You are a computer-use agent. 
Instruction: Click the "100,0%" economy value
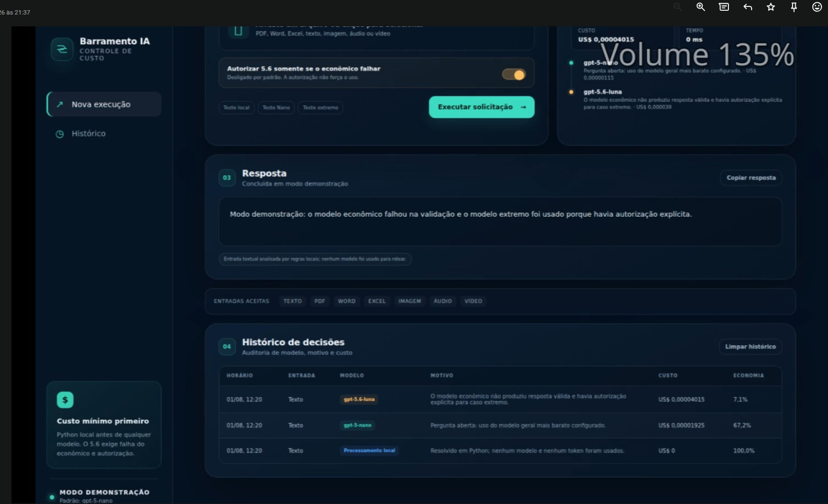(x=744, y=451)
